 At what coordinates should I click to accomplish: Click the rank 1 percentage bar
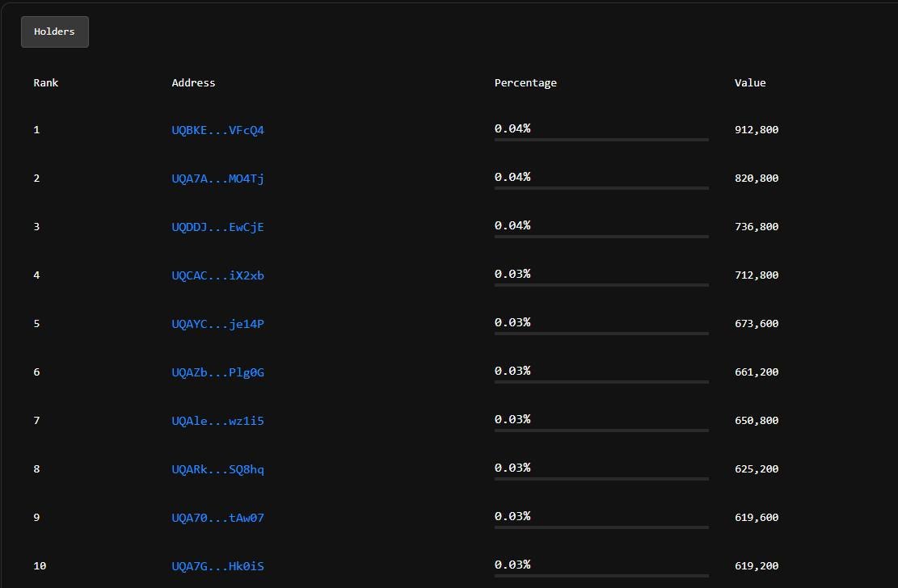601,140
